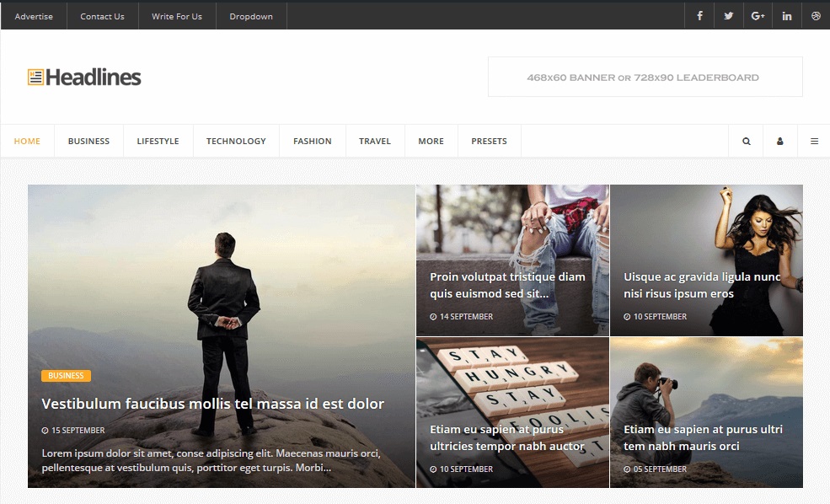Open the Travel navigation section
Viewport: 830px width, 504px height.
[375, 142]
